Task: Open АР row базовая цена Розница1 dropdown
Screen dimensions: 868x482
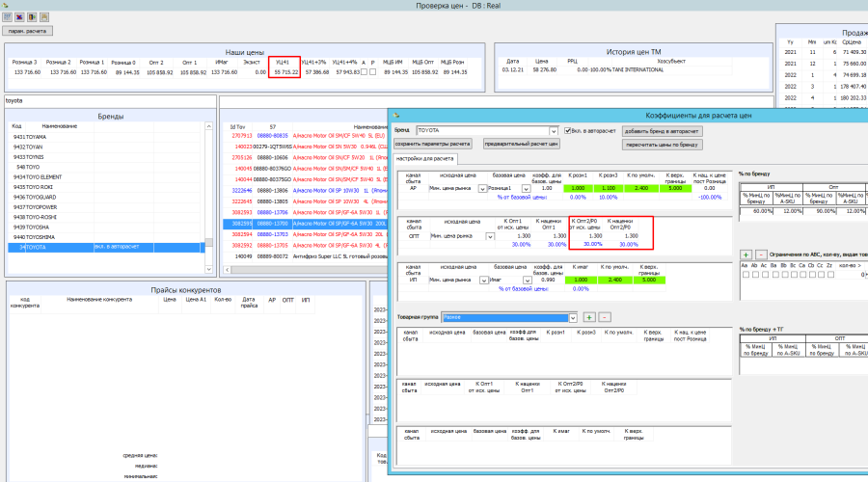Action: [x=526, y=189]
